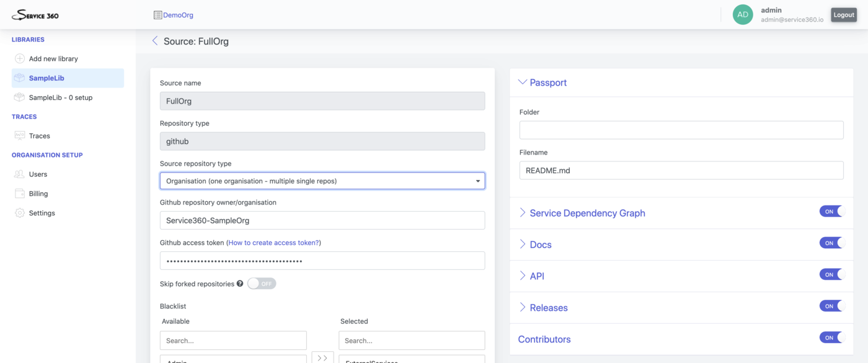Click the disabled Source name field
The width and height of the screenshot is (868, 363).
click(322, 101)
